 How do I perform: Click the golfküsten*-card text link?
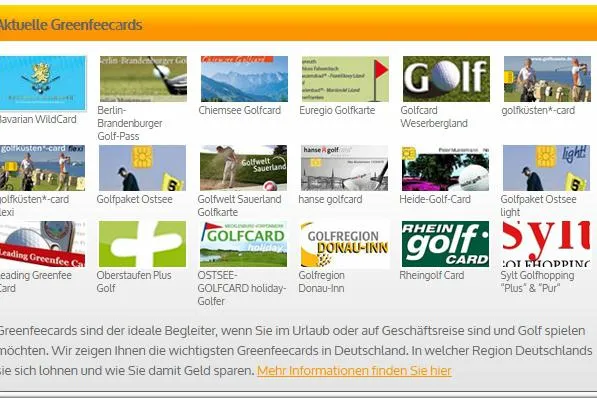[538, 110]
